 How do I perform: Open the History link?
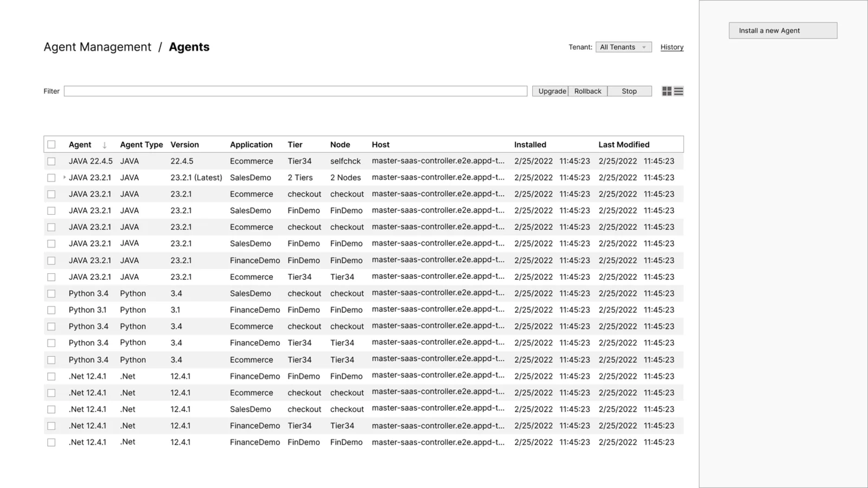click(x=672, y=47)
